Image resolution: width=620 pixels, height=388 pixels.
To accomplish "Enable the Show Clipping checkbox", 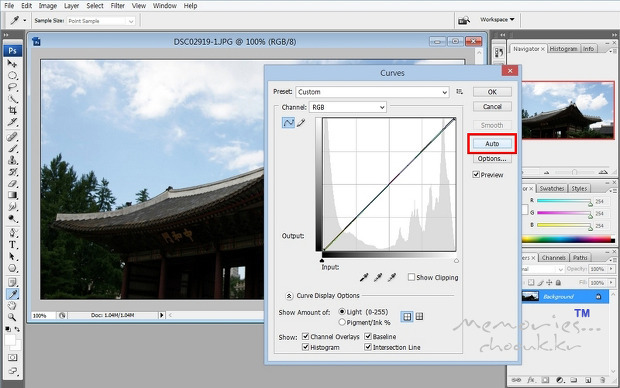I will tap(411, 277).
